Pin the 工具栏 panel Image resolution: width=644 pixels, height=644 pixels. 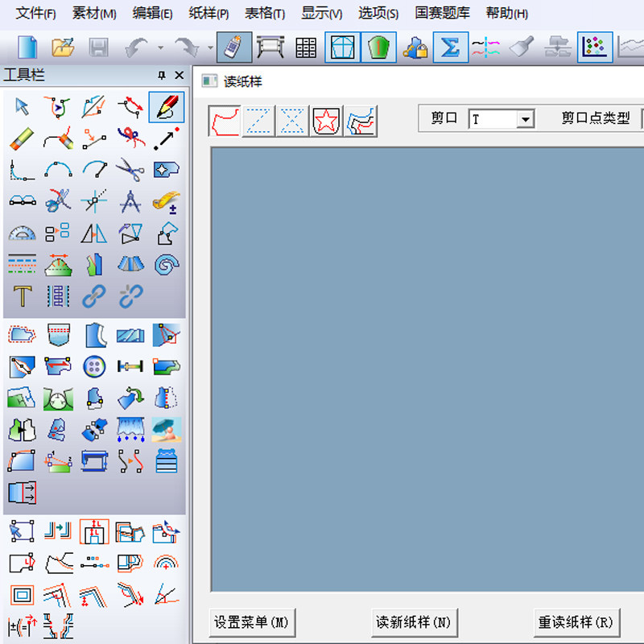click(162, 75)
